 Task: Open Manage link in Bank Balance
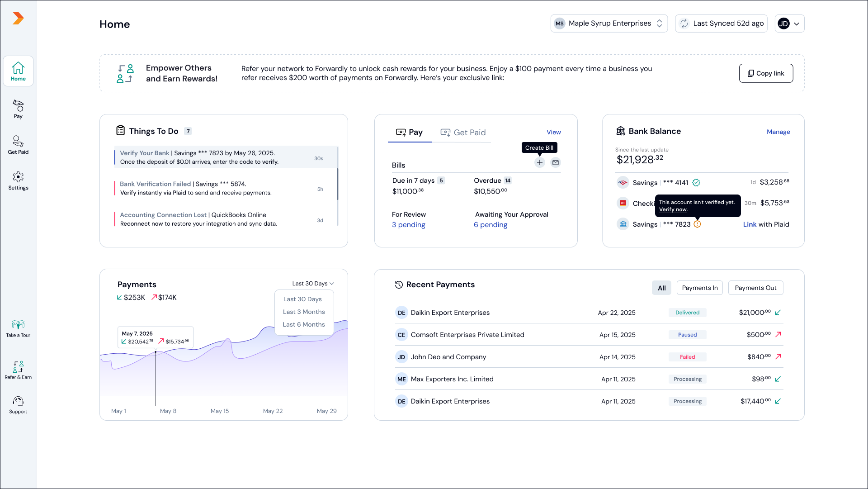click(x=778, y=132)
